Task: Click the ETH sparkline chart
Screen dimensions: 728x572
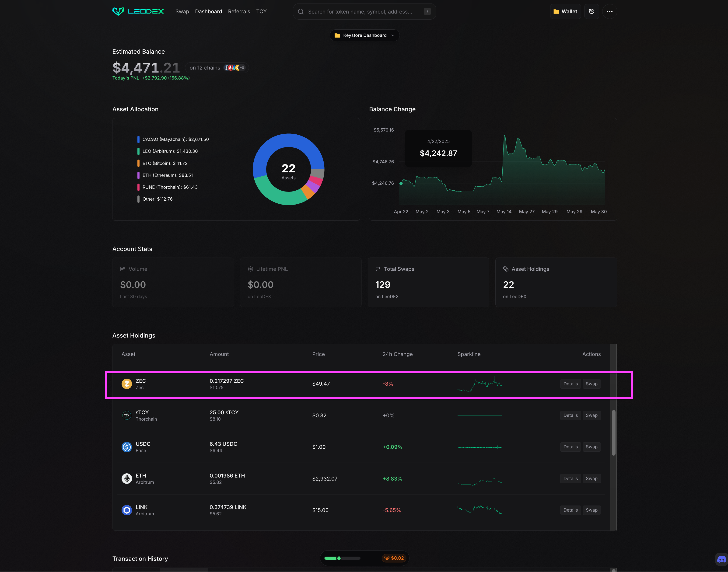Action: [x=480, y=479]
